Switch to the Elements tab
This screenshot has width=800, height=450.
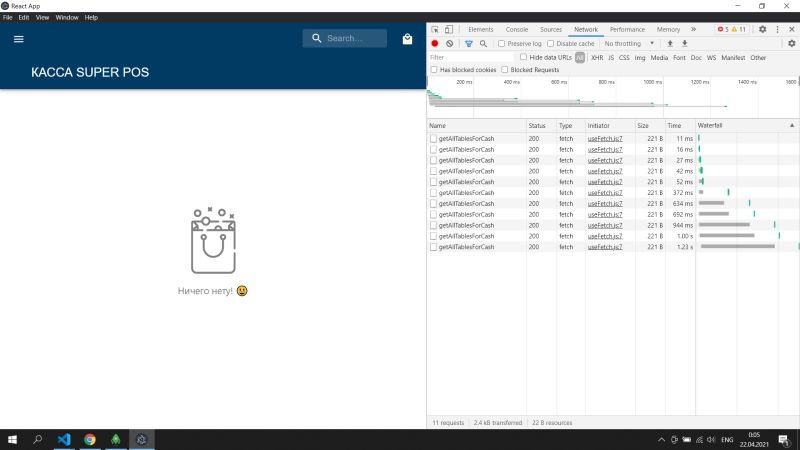point(481,30)
